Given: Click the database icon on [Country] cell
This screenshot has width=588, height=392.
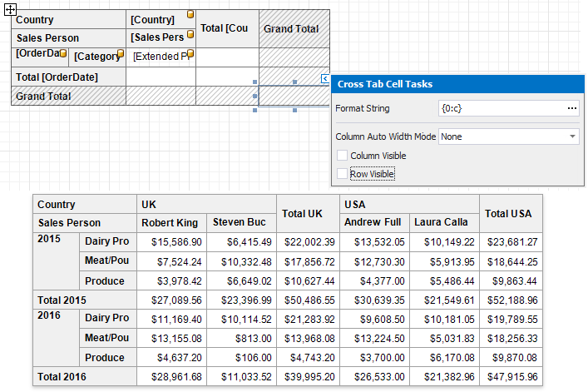Looking at the screenshot, I should (190, 15).
